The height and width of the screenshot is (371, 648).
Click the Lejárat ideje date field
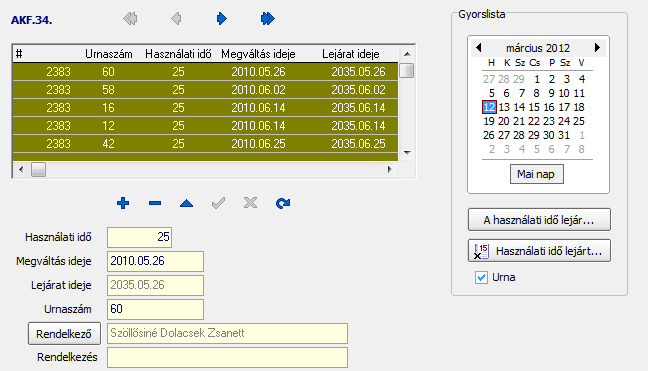155,285
